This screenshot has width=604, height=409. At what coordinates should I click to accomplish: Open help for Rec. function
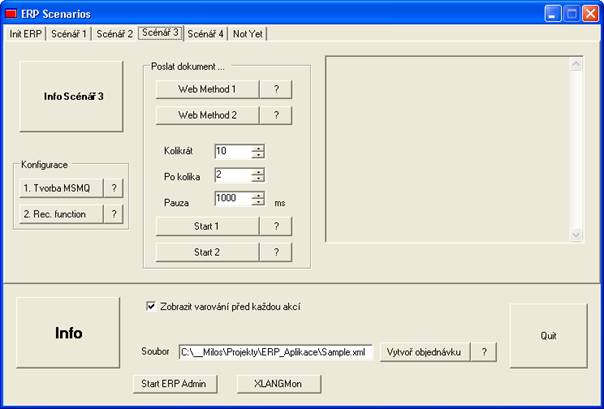(x=114, y=214)
